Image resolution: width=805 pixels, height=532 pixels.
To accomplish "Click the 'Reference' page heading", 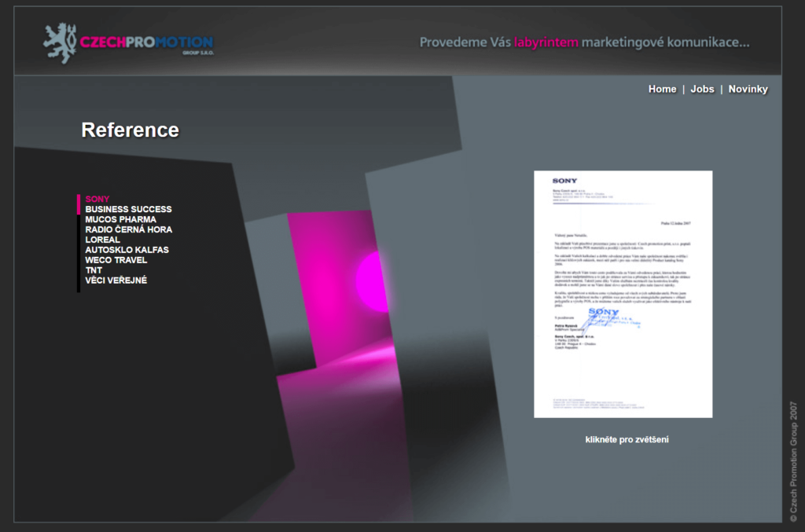I will pyautogui.click(x=130, y=130).
